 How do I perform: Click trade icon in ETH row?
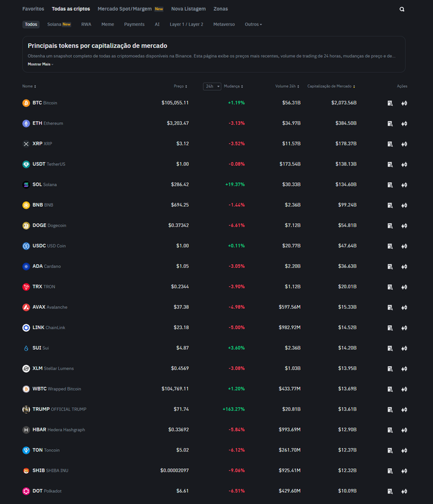(x=405, y=123)
